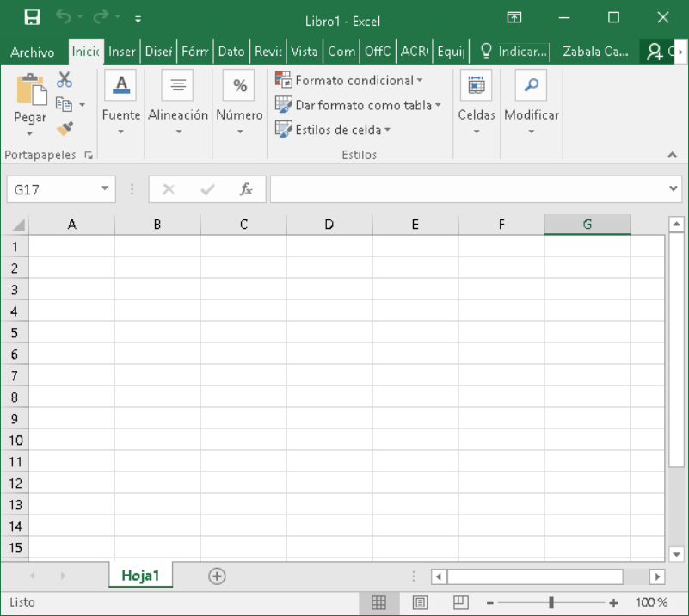Screen dimensions: 689x616
Task: Click the zoom slider handle
Action: 551,602
